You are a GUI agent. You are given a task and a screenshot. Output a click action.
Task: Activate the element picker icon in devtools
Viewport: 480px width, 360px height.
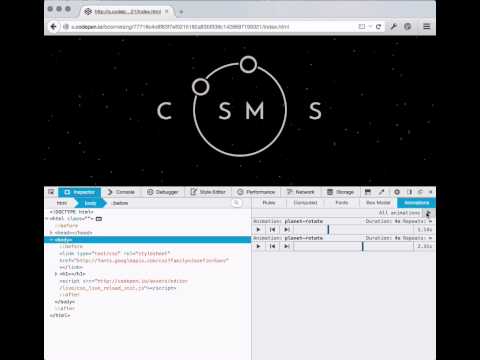pos(51,192)
